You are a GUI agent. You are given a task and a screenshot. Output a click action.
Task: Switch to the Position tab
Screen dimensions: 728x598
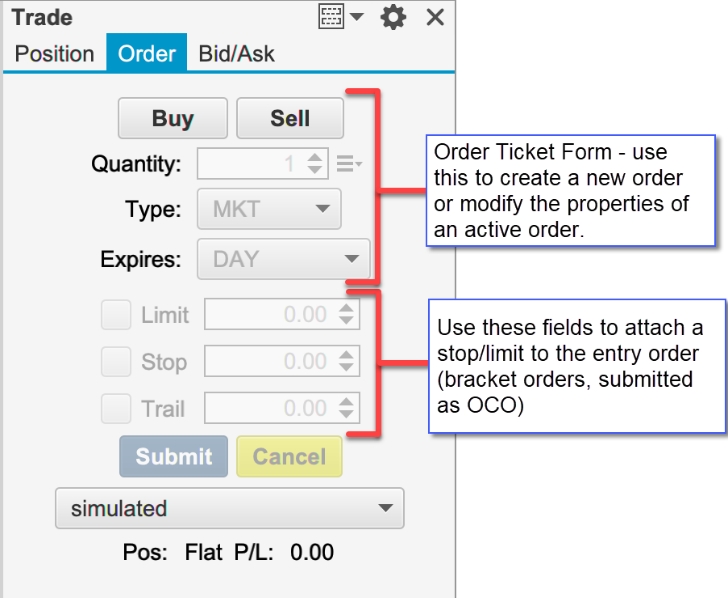click(x=55, y=53)
